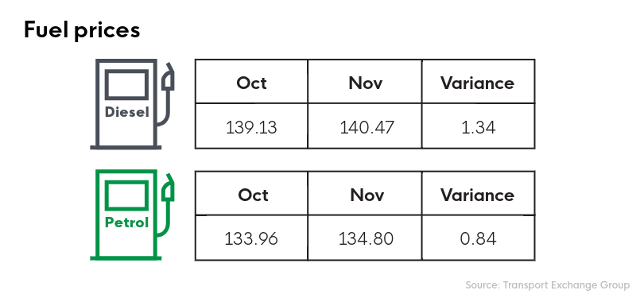The image size is (644, 298).
Task: Click the green petrol pump icon
Action: coord(132,215)
